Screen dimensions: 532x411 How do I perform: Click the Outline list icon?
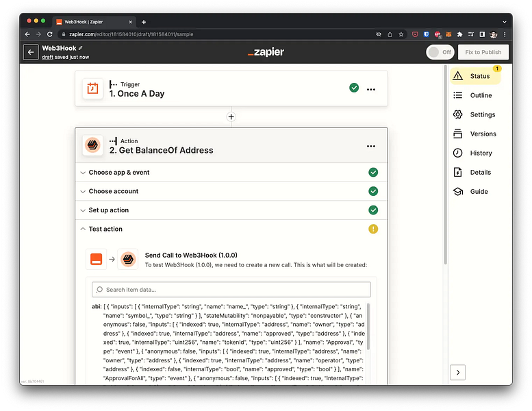457,95
